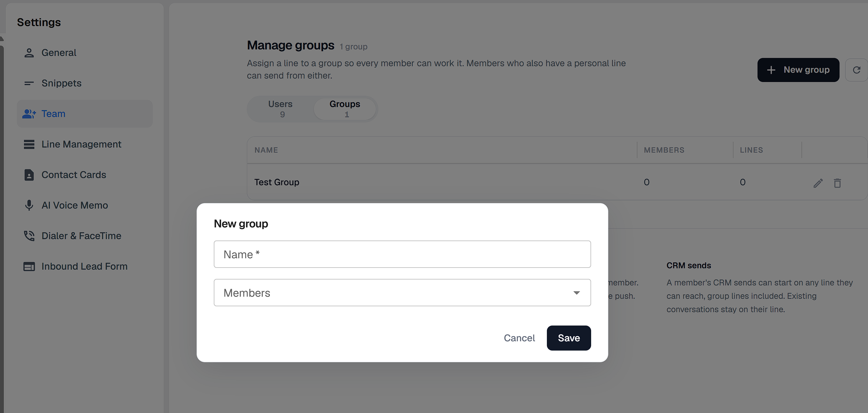
Task: Open General settings
Action: (85, 53)
